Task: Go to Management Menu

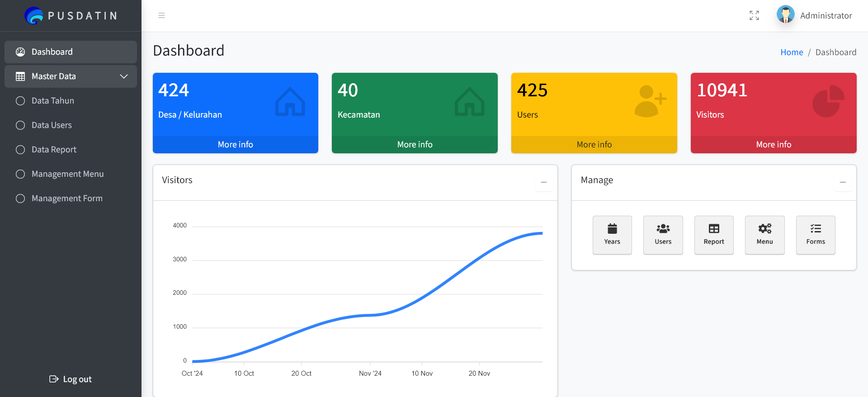Action: [71, 174]
